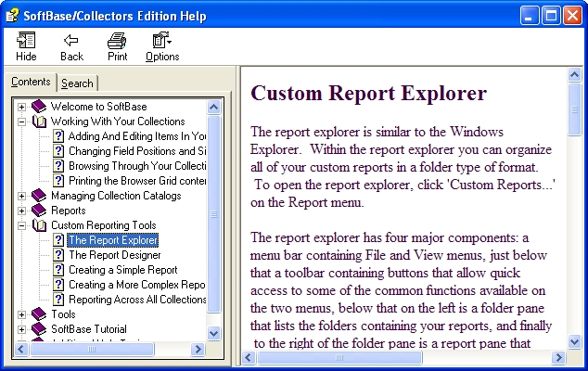Switch to the Contents tab
This screenshot has height=371, width=588.
31,82
